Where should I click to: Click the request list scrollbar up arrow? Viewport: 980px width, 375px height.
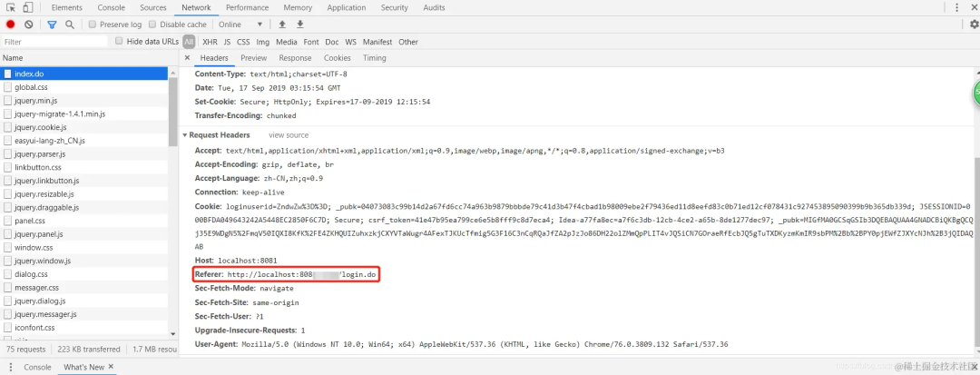pos(173,71)
